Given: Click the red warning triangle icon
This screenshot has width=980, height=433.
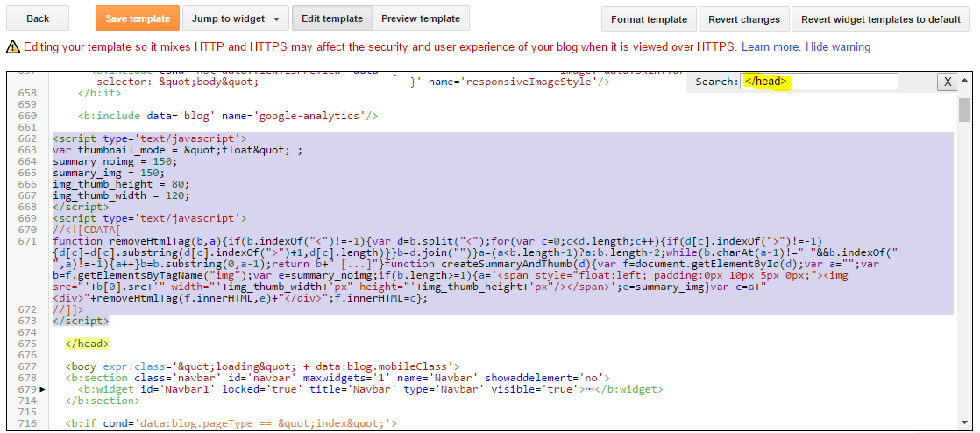Looking at the screenshot, I should point(12,46).
